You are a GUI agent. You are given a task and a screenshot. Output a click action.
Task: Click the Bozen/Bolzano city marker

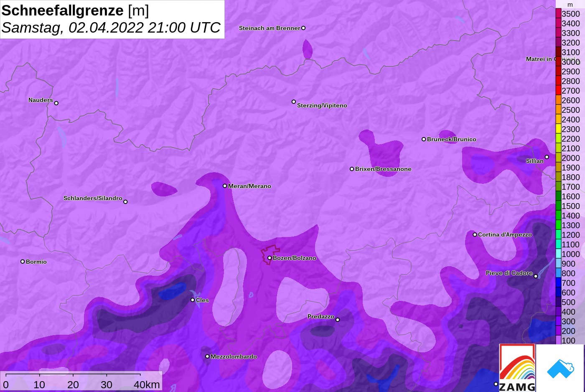coord(270,258)
